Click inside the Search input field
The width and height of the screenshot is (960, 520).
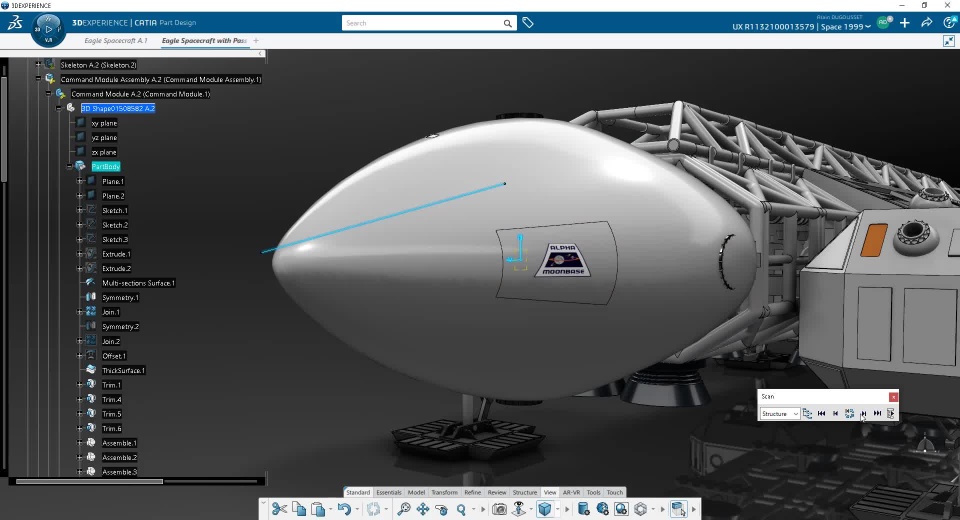pyautogui.click(x=422, y=23)
